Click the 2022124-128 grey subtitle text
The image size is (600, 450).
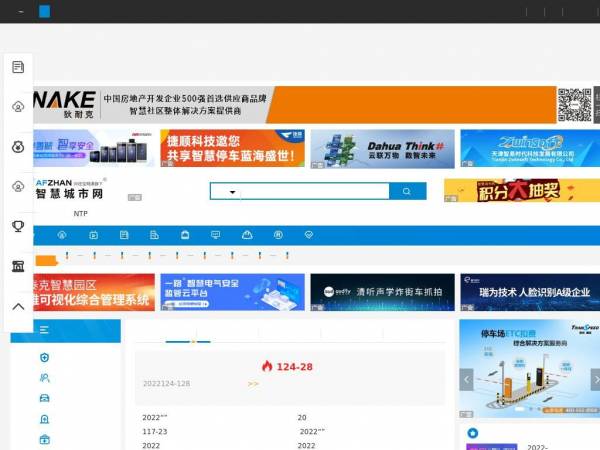pos(166,383)
